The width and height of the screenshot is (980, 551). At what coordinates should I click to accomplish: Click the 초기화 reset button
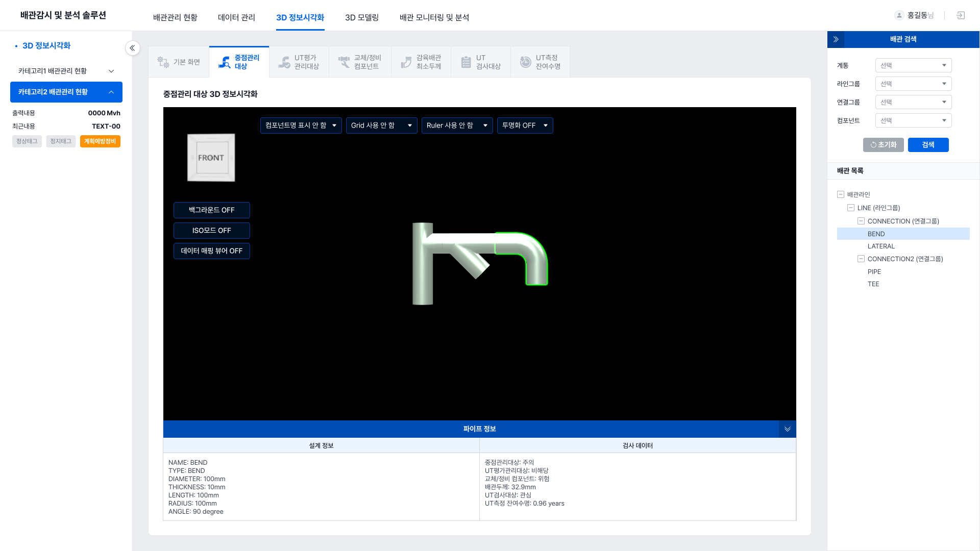point(884,145)
